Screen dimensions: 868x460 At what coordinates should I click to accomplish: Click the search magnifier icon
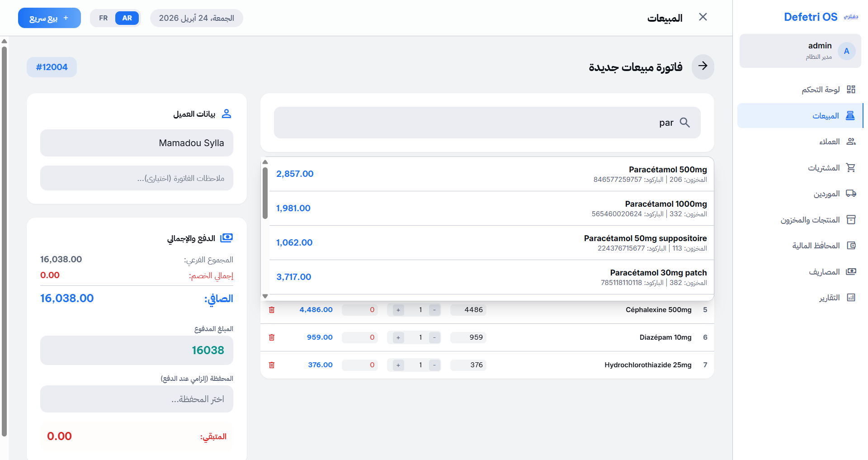685,122
